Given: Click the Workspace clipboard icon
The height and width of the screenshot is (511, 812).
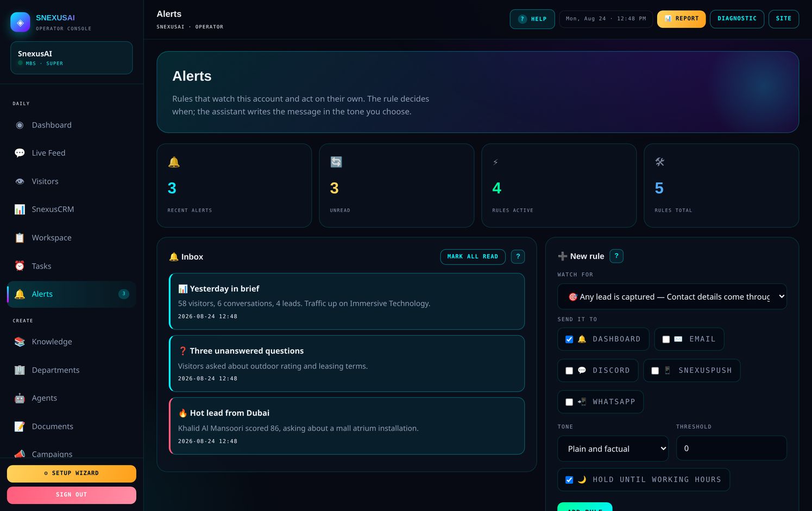Looking at the screenshot, I should click(20, 238).
